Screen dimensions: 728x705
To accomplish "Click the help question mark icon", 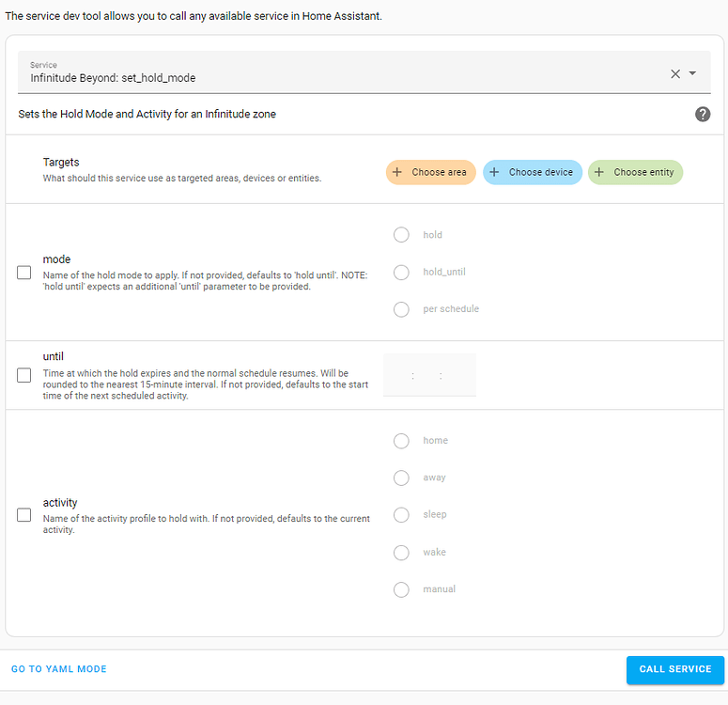I will 703,114.
